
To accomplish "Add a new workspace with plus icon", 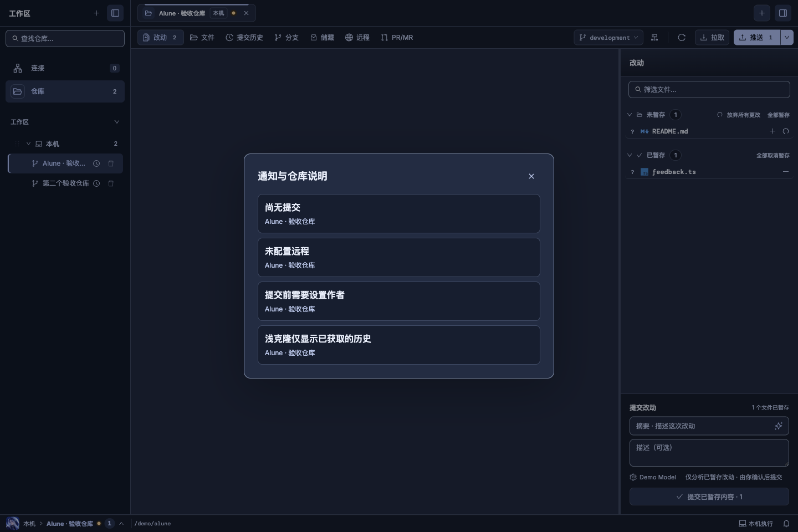I will [x=96, y=13].
